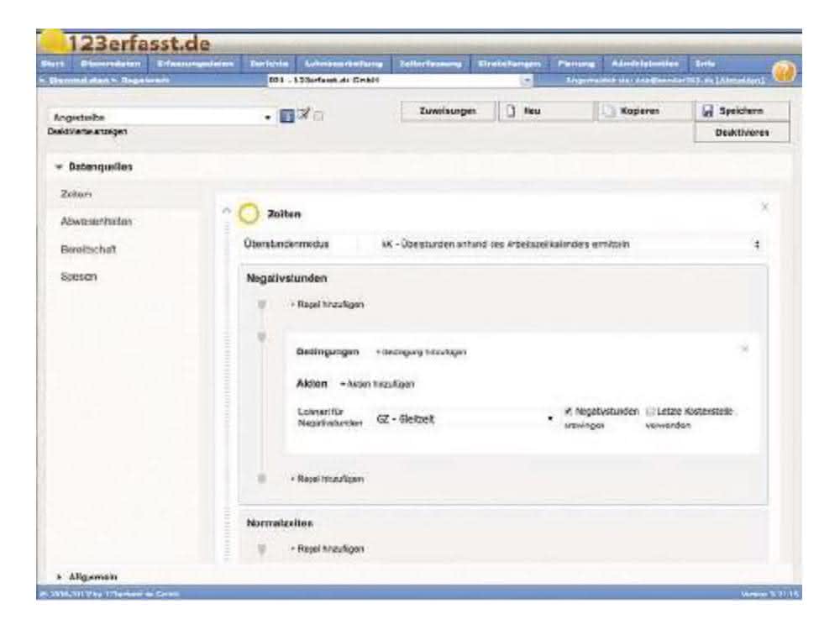Image resolution: width=840 pixels, height=630 pixels.
Task: Open the Berichte menu
Action: click(270, 64)
